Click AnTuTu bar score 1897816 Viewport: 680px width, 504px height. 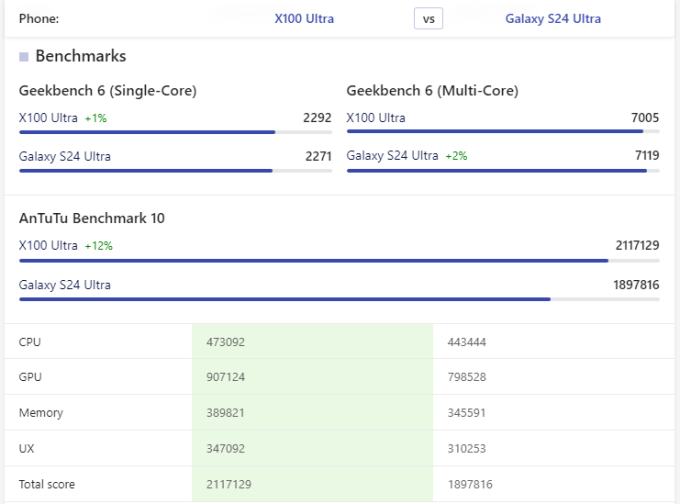point(636,285)
